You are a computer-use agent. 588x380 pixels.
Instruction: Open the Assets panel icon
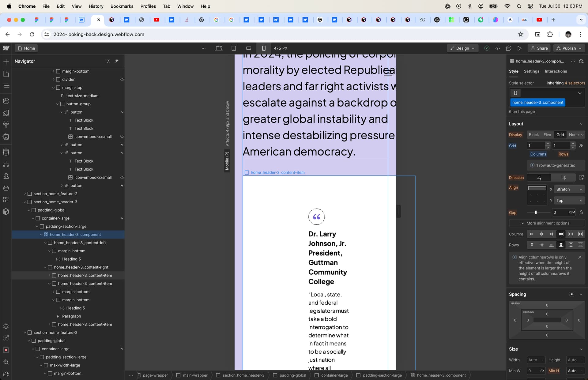pyautogui.click(x=6, y=137)
